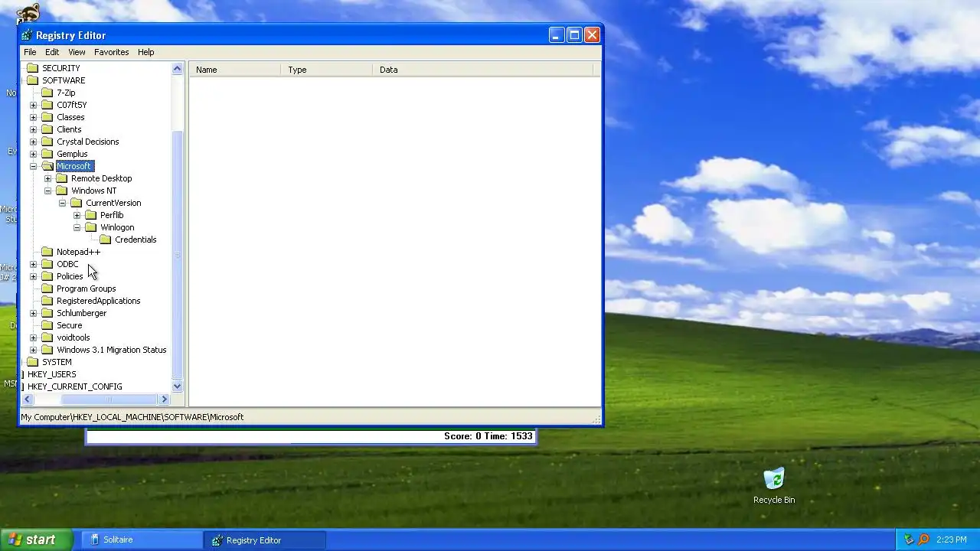Click the CurrentVersion folder icon
The height and width of the screenshot is (551, 980).
[x=76, y=203]
